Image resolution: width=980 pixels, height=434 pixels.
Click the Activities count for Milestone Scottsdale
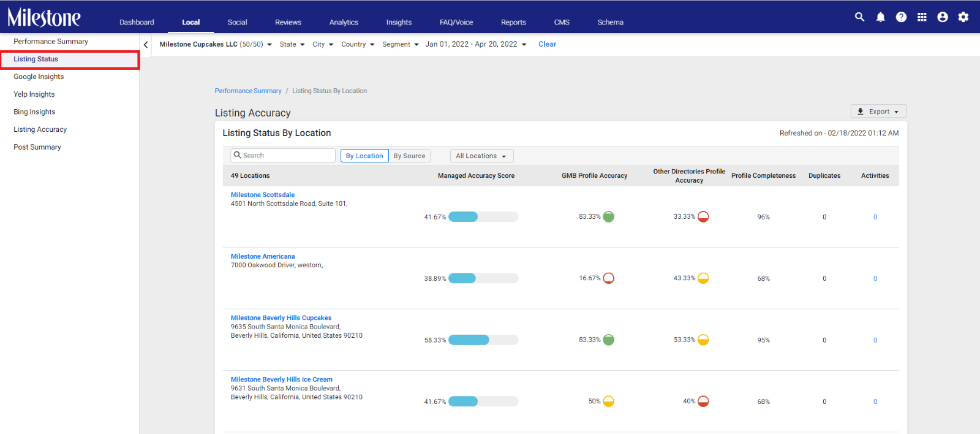tap(875, 217)
